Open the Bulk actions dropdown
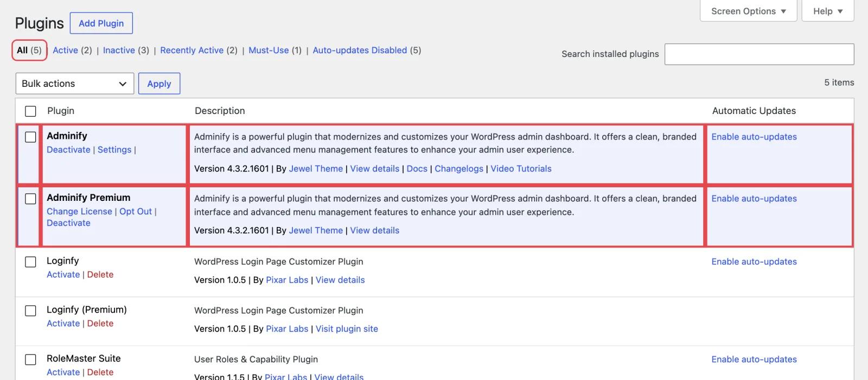The width and height of the screenshot is (868, 380). click(x=75, y=84)
